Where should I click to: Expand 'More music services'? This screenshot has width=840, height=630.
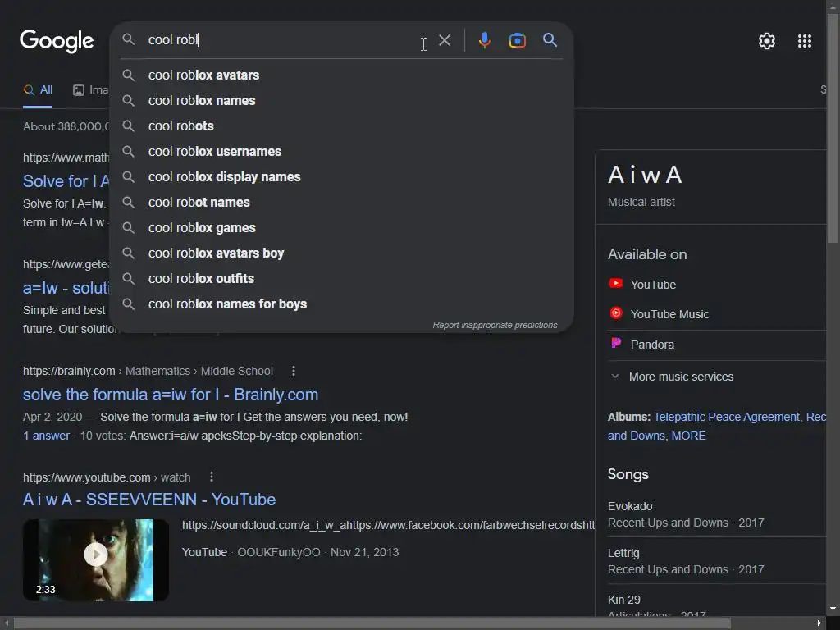point(673,377)
